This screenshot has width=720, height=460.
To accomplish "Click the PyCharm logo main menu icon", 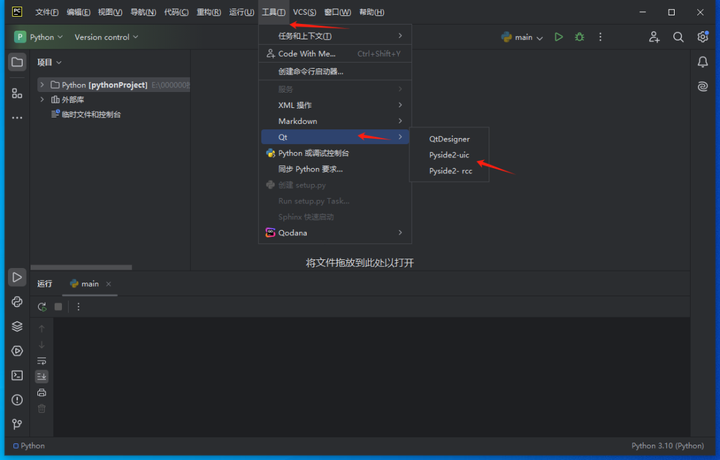I will (17, 12).
